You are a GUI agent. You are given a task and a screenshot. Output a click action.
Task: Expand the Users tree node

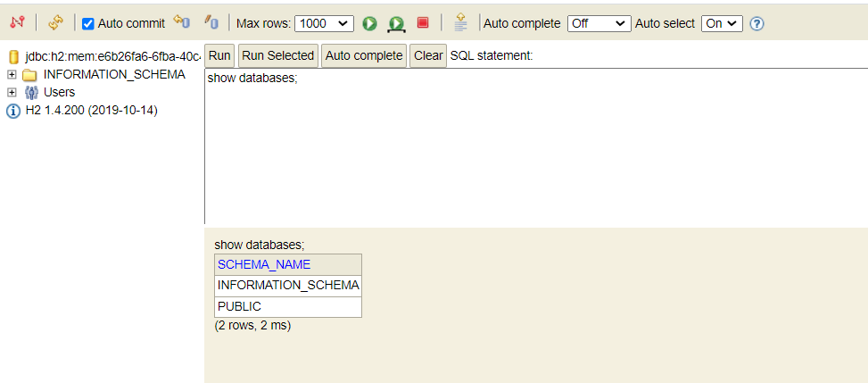pos(12,92)
